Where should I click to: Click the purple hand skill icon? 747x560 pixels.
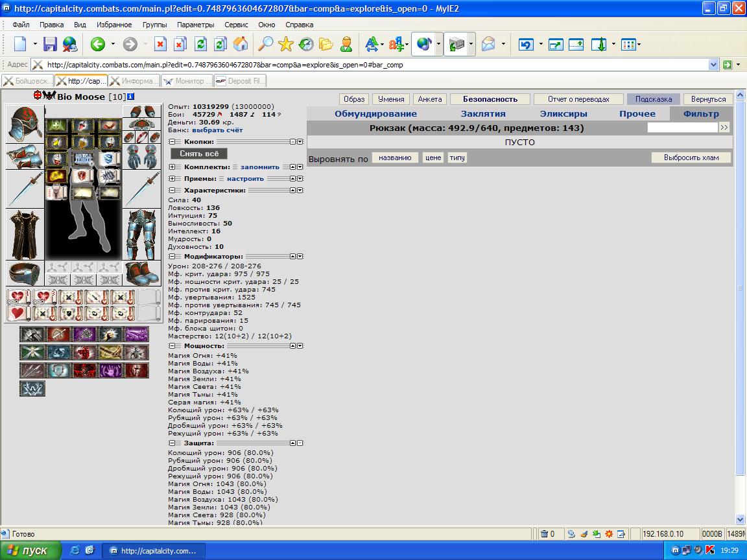pyautogui.click(x=110, y=370)
